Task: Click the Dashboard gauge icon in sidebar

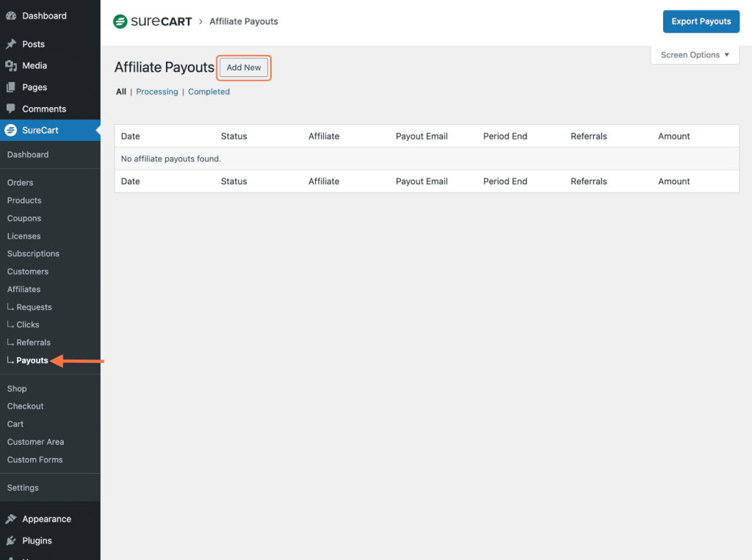Action: point(11,15)
